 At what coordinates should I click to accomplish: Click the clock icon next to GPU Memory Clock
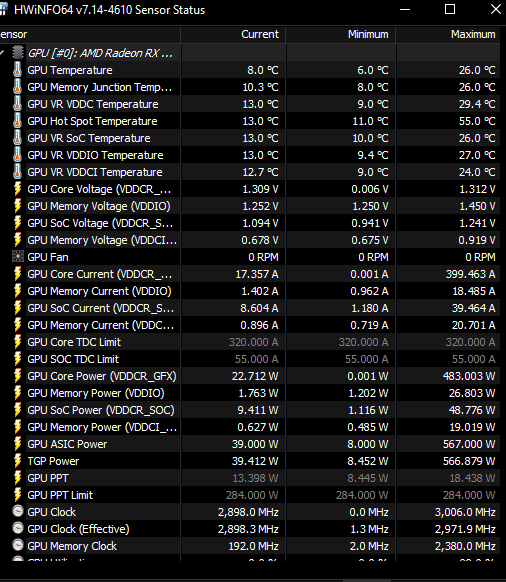pos(17,545)
